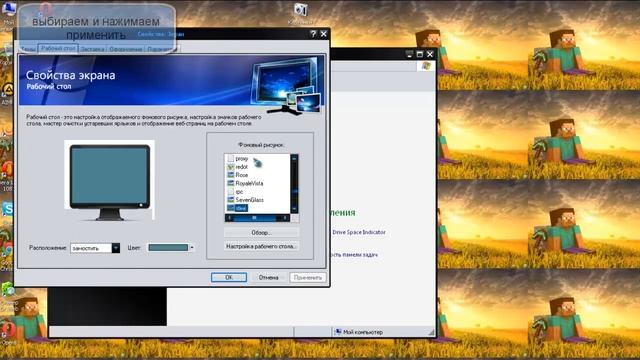The height and width of the screenshot is (360, 640).
Task: Switch to the Темы tab
Action: 28,49
